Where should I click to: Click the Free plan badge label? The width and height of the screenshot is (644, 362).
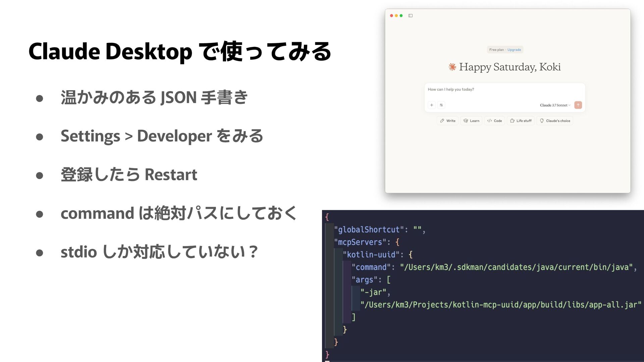(496, 50)
